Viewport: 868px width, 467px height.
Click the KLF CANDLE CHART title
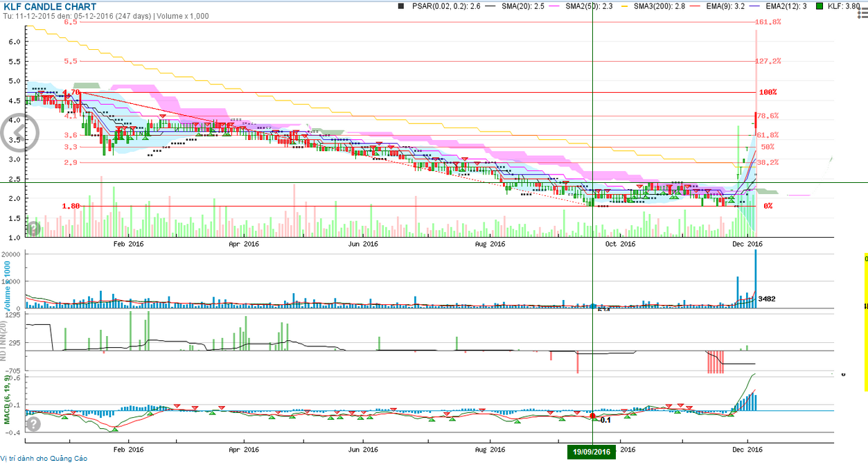49,7
